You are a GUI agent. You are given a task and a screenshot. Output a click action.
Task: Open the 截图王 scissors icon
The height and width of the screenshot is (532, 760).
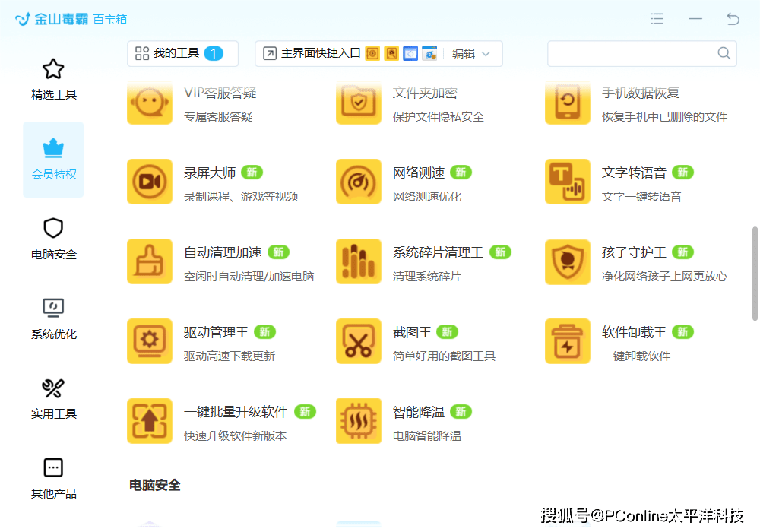coord(359,341)
